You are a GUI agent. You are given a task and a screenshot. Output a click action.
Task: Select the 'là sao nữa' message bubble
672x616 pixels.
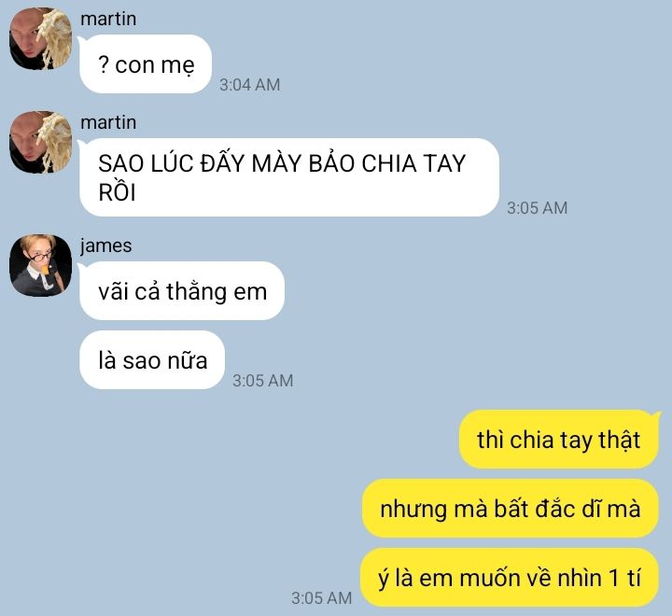152,359
